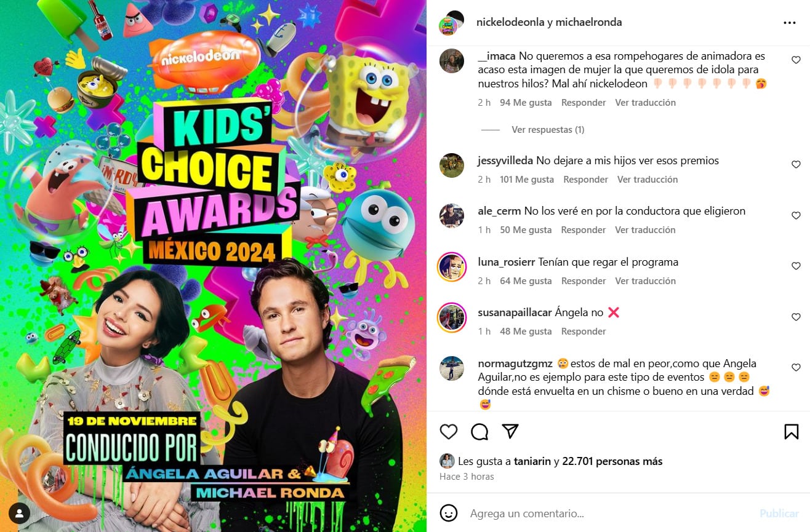Show translation for ale_cerm's comment

click(x=645, y=230)
